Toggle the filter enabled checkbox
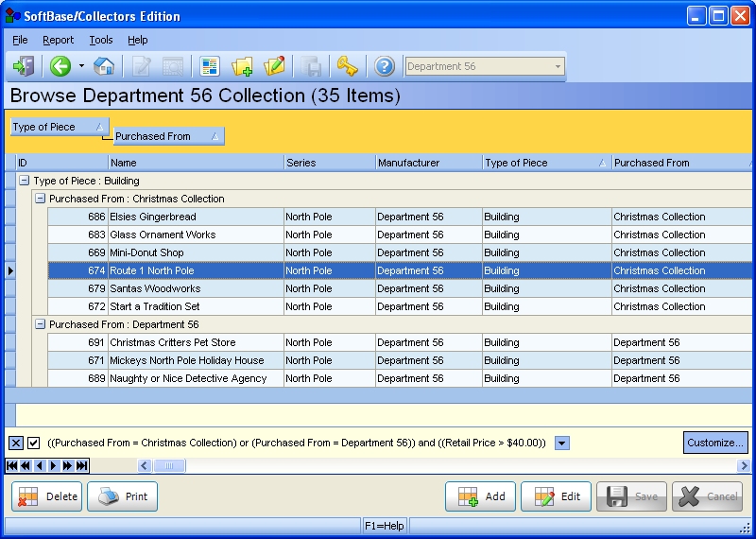756x539 pixels. [x=33, y=443]
